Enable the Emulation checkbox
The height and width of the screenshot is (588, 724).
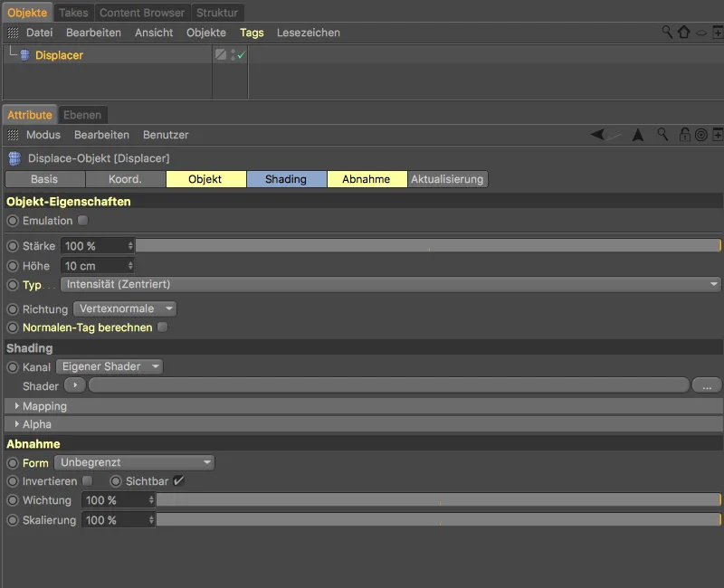click(x=82, y=221)
